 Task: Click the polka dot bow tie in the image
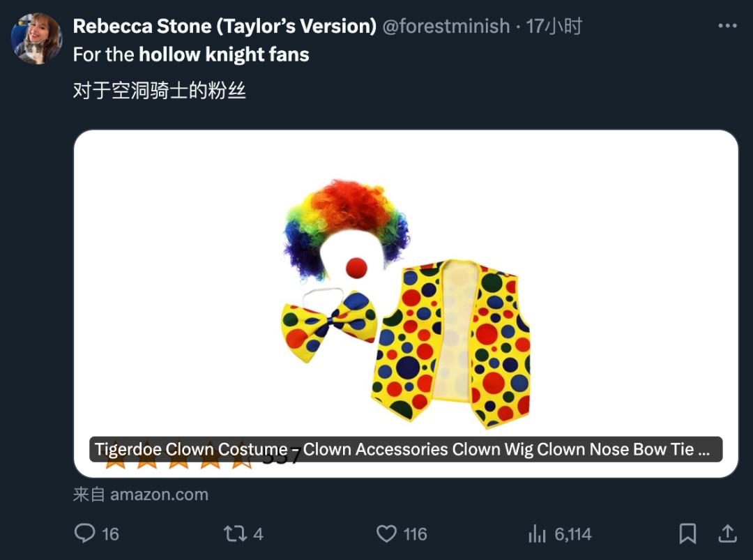coord(330,321)
